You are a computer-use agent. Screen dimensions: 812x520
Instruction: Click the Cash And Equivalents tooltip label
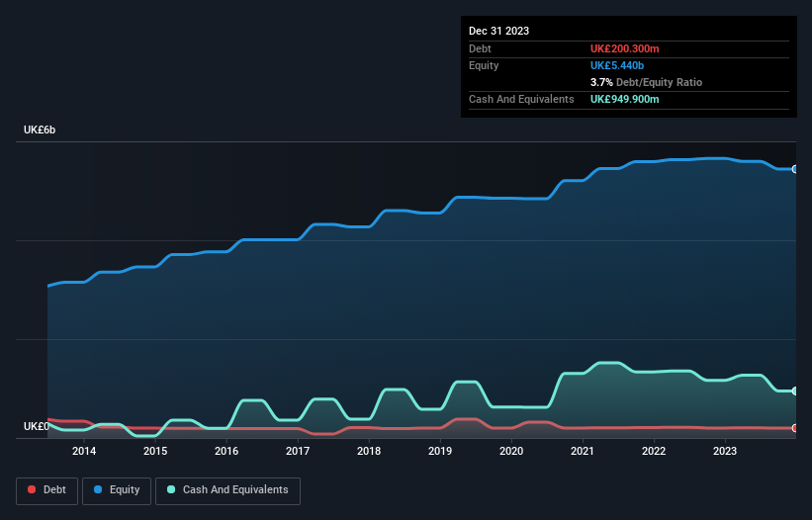tap(521, 99)
